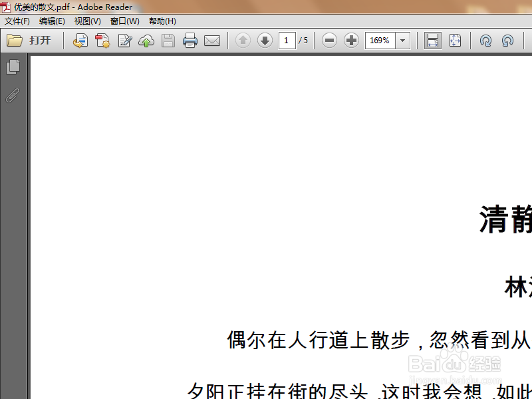
Task: Click the 169% zoom value field
Action: (x=380, y=41)
